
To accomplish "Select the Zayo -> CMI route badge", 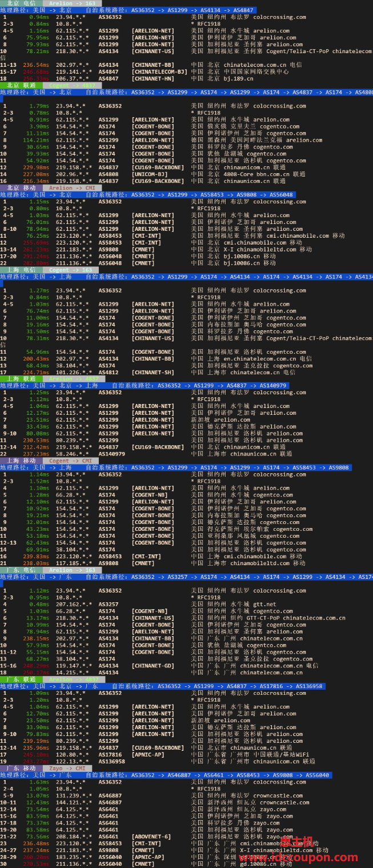I will click(67, 769).
